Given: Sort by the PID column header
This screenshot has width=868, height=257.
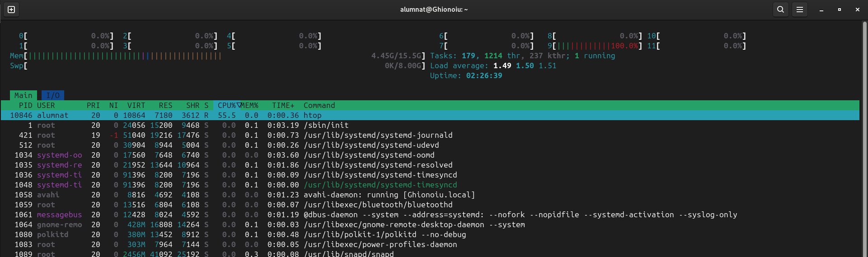Looking at the screenshot, I should [x=25, y=105].
